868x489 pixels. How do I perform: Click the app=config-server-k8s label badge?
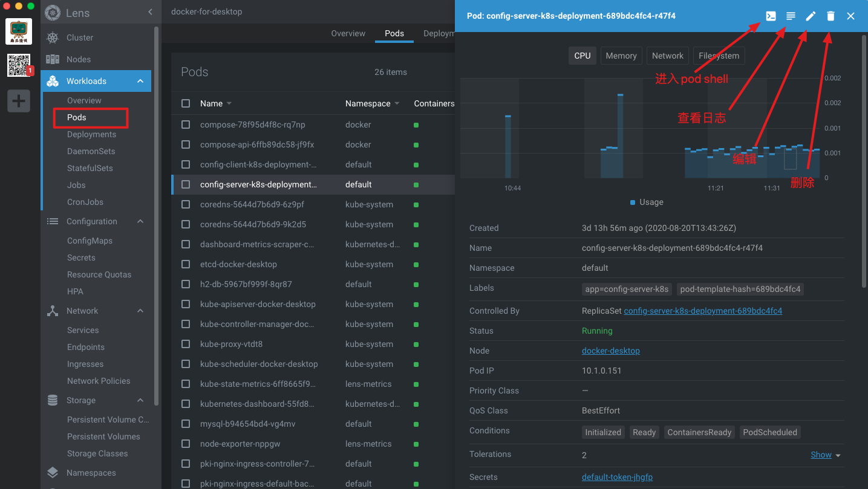tap(627, 289)
